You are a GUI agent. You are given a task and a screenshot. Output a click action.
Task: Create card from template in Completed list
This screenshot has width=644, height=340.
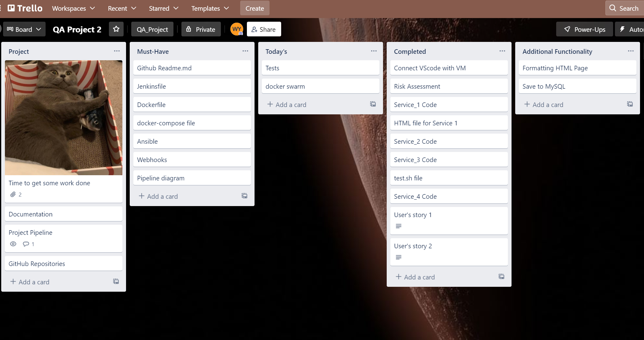501,276
